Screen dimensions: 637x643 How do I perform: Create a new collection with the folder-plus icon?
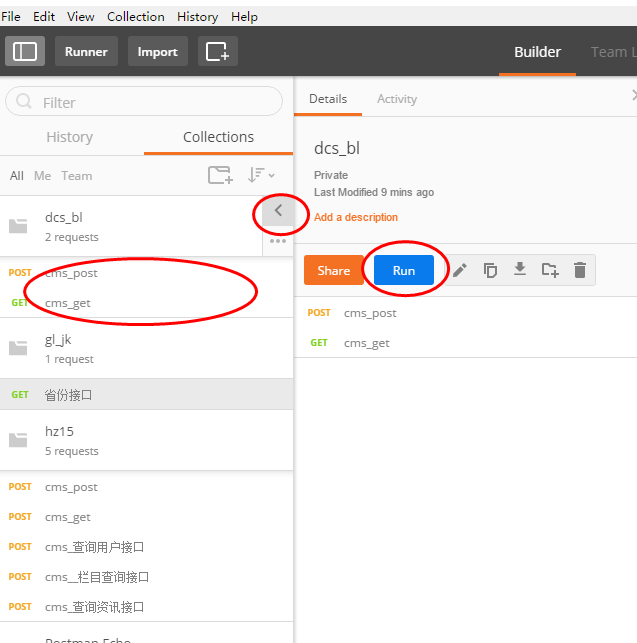click(x=220, y=175)
